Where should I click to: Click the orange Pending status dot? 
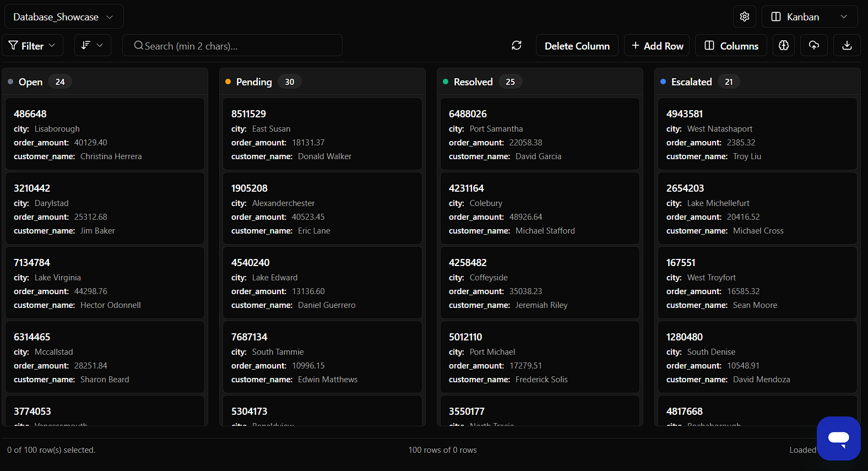pyautogui.click(x=228, y=82)
